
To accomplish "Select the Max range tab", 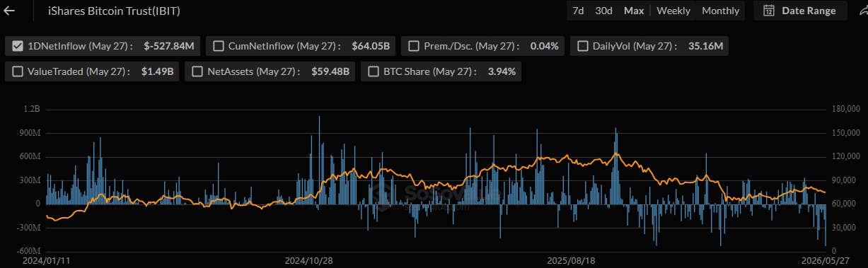I will point(634,11).
